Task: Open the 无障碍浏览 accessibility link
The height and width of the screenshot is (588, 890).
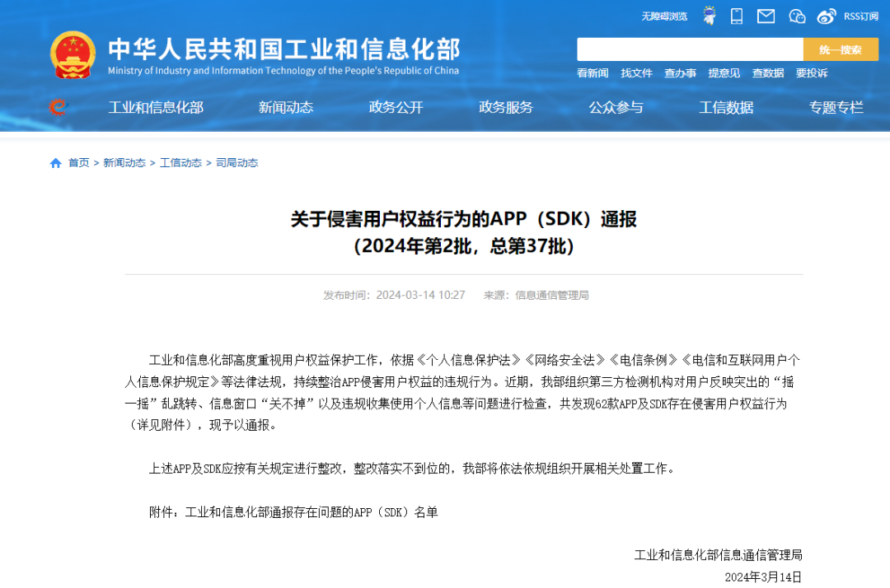Action: click(x=663, y=16)
